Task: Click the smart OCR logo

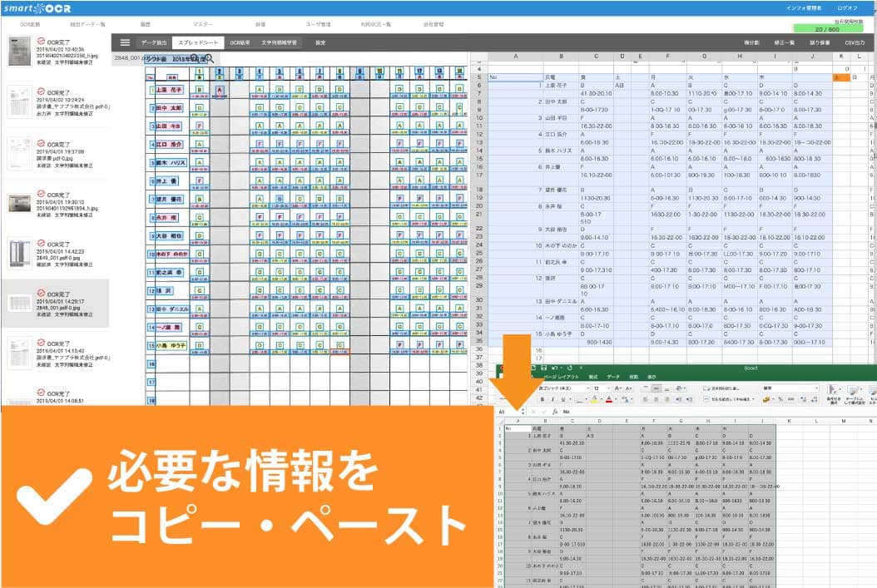Action: pos(37,8)
